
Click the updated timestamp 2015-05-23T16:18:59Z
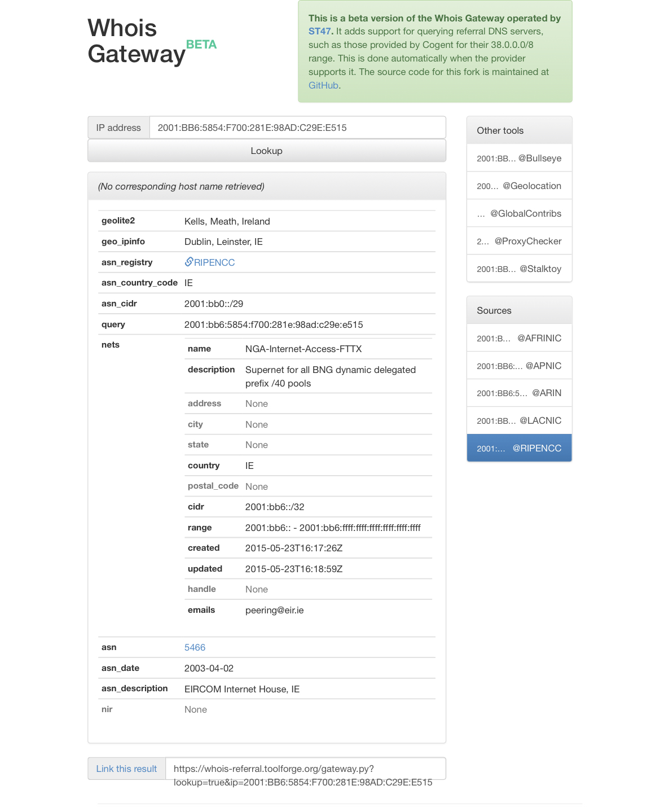pos(294,569)
